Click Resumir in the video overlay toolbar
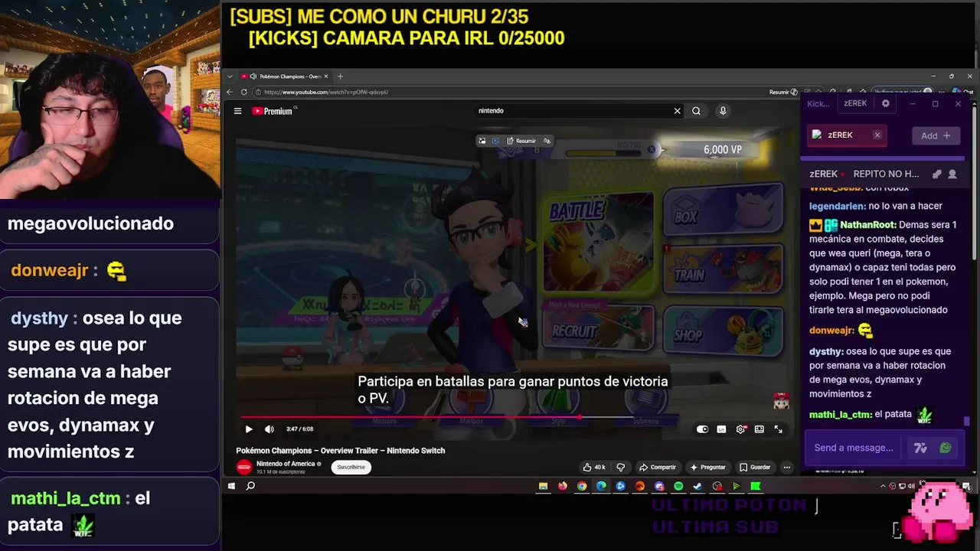The image size is (980, 551). coord(522,141)
